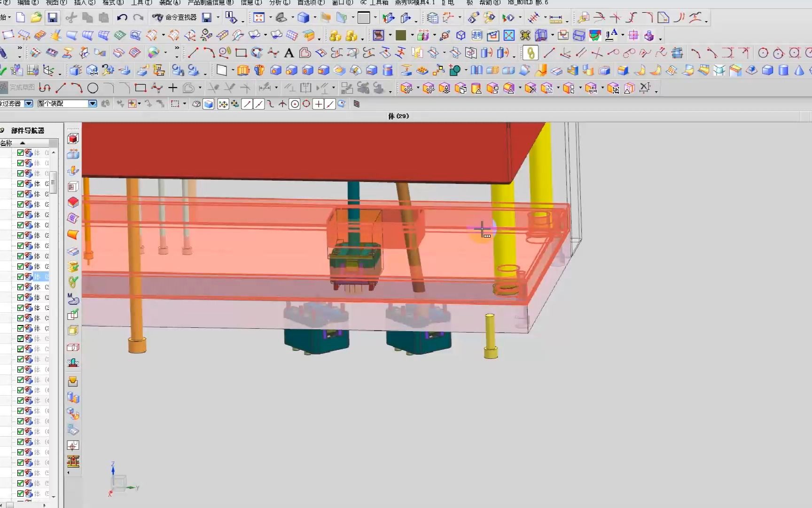
Task: Click the Fit view icon
Action: (259, 18)
